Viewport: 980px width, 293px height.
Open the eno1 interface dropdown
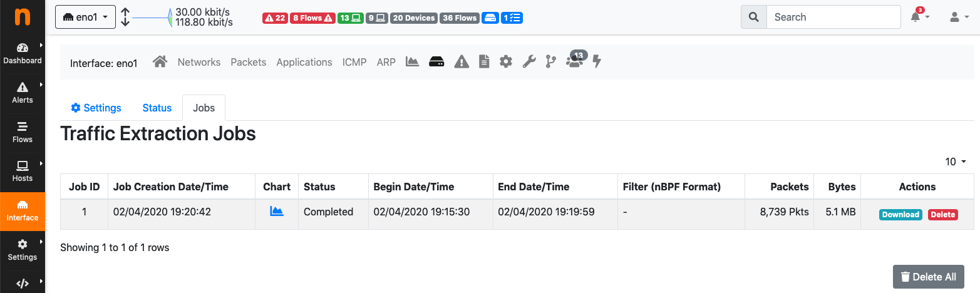pos(85,17)
